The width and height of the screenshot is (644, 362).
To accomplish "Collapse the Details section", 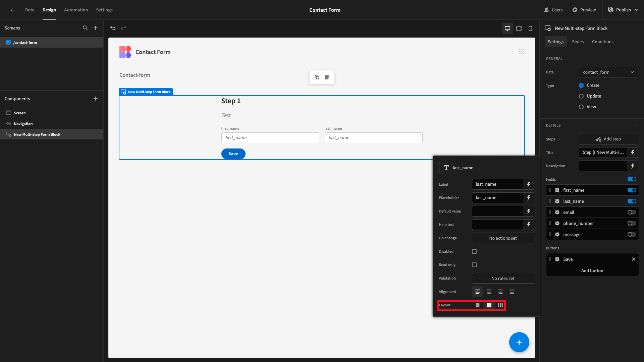I will pos(636,125).
